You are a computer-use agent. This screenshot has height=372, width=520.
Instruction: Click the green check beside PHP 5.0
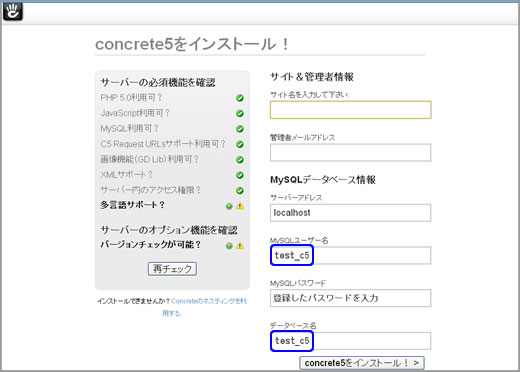point(240,98)
